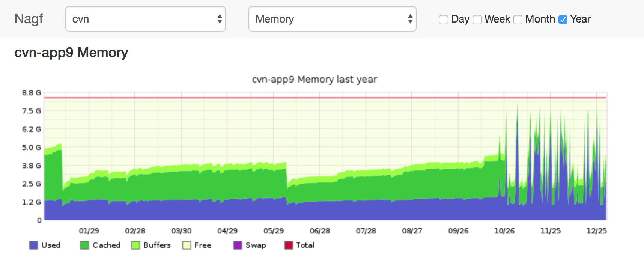Check the Month time range option
The height and width of the screenshot is (259, 644).
518,19
